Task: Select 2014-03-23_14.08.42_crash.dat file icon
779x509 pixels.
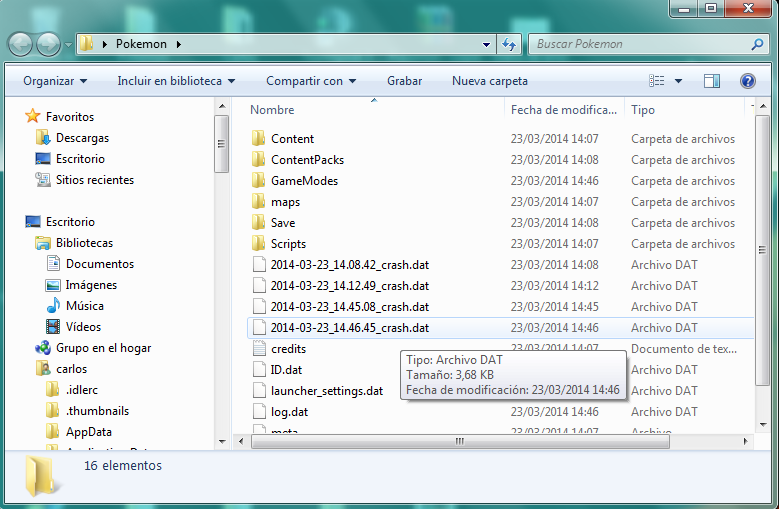Action: 259,264
